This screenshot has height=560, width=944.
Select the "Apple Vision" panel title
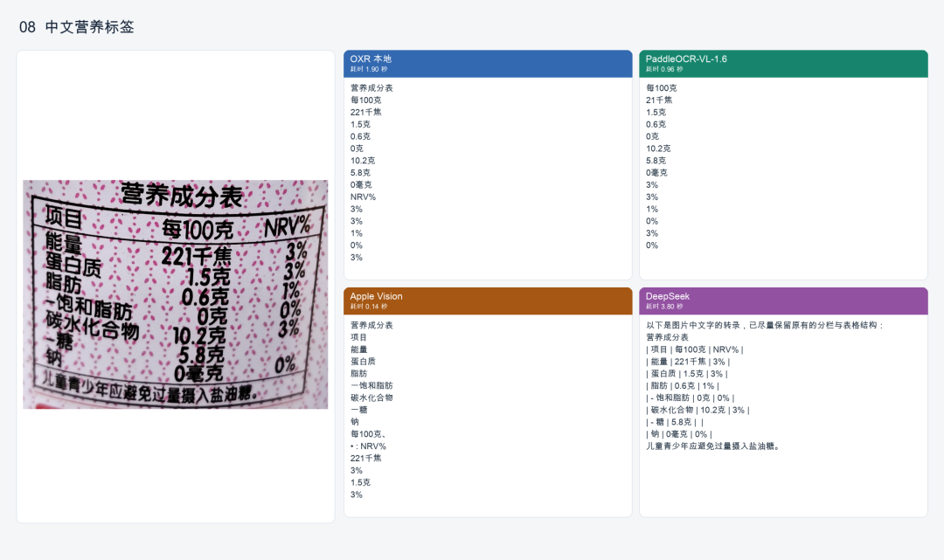376,296
